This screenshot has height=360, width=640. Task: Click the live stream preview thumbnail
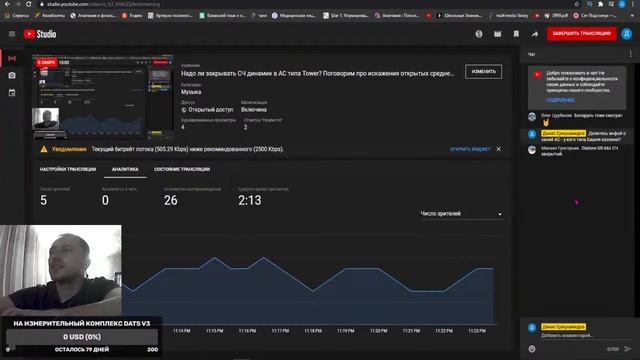click(103, 97)
